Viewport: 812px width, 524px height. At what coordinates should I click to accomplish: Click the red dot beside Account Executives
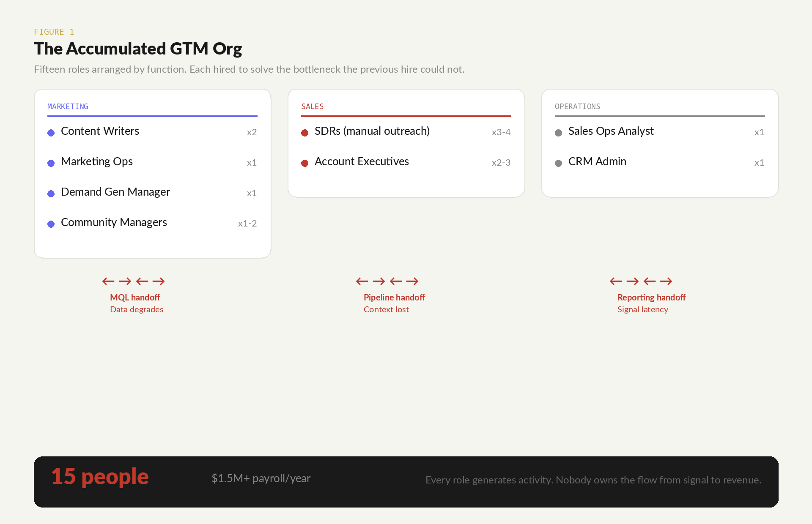pyautogui.click(x=304, y=163)
